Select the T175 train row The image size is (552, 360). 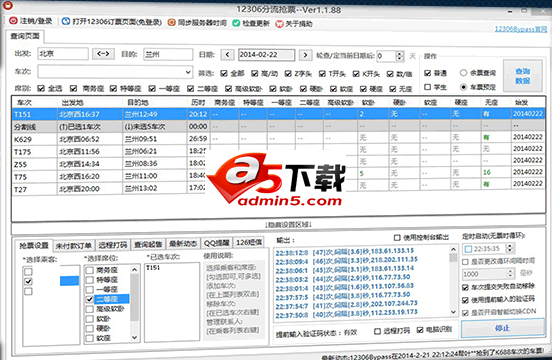point(278,151)
